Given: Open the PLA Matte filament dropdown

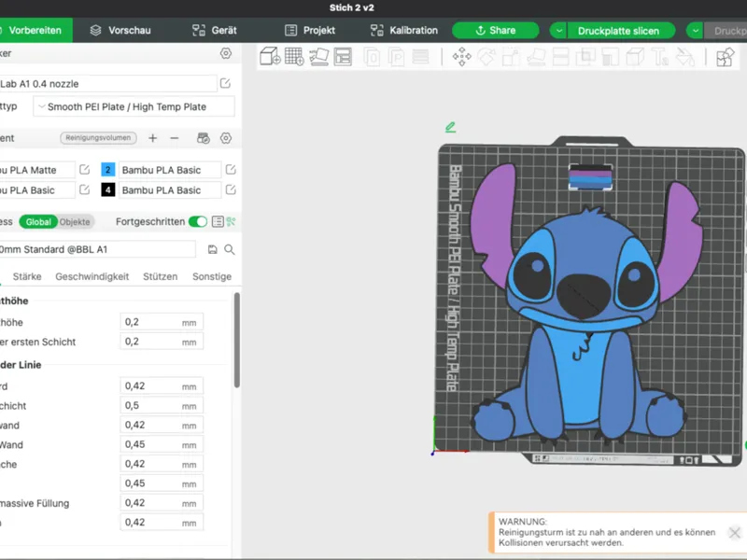Looking at the screenshot, I should tap(37, 170).
